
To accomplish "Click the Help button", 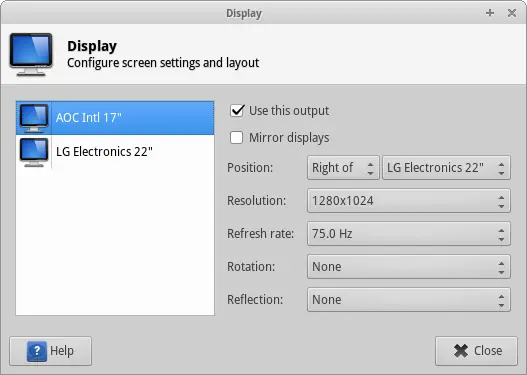I will 50,351.
